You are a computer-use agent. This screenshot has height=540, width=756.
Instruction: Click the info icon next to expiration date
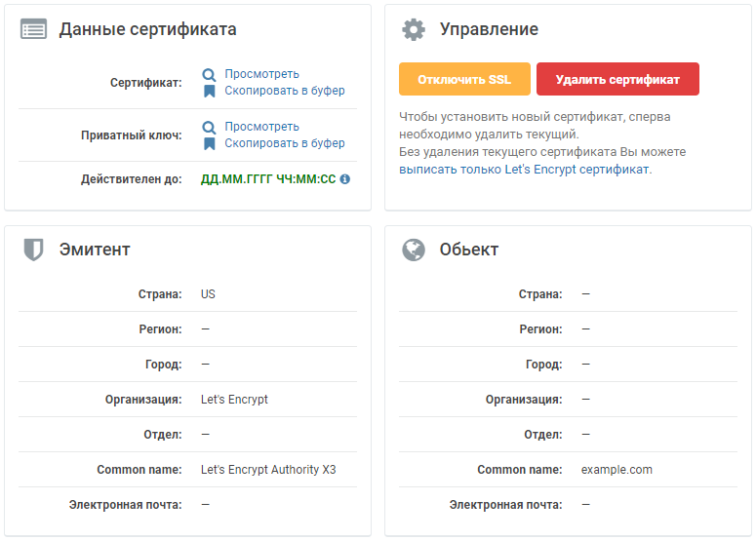344,179
